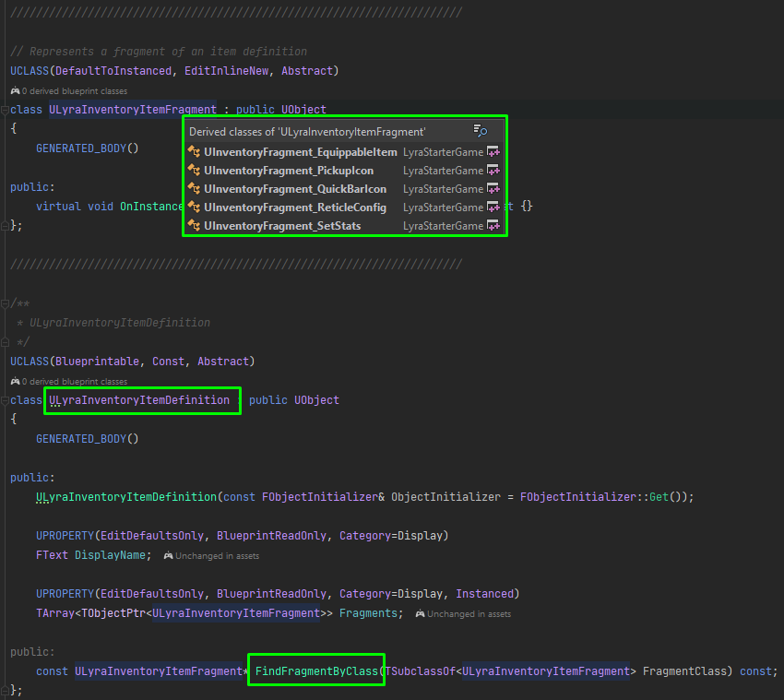Click class icon beside UInventoryFragment_EquippableItem

(194, 151)
